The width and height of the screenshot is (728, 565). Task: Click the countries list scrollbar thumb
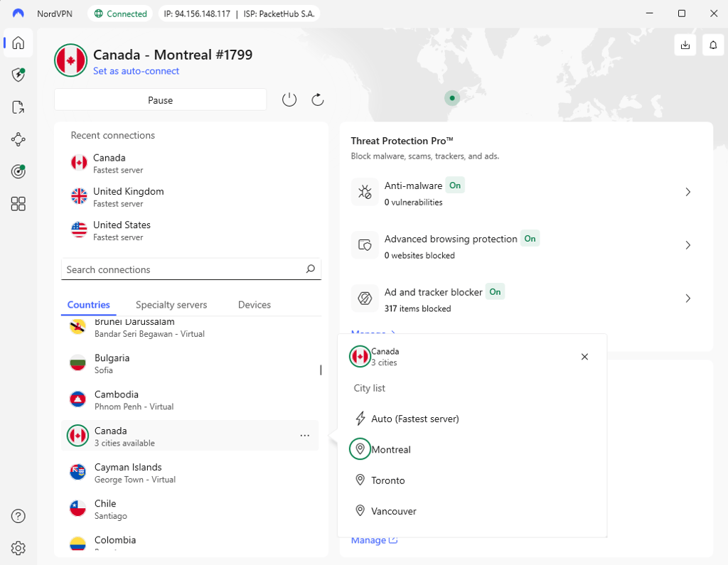click(321, 370)
